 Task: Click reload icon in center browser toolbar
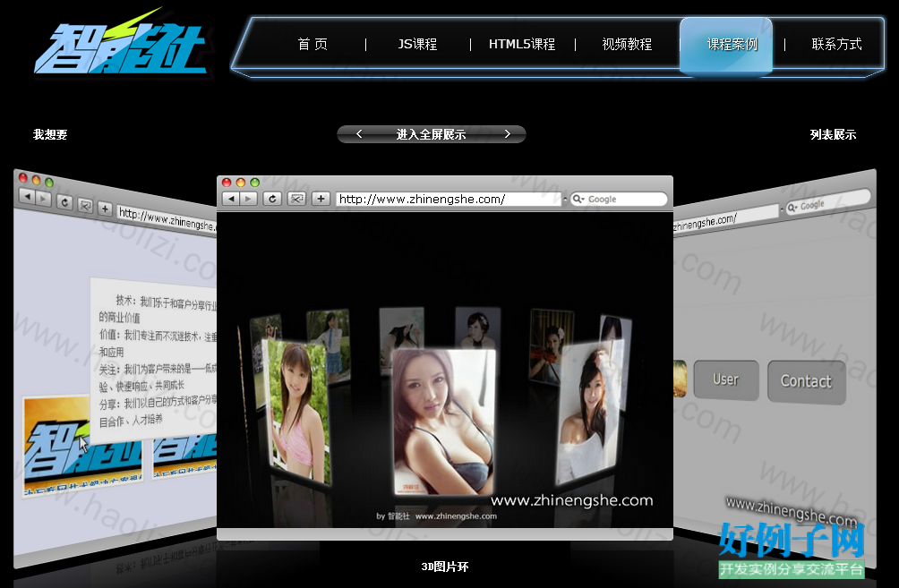point(272,199)
